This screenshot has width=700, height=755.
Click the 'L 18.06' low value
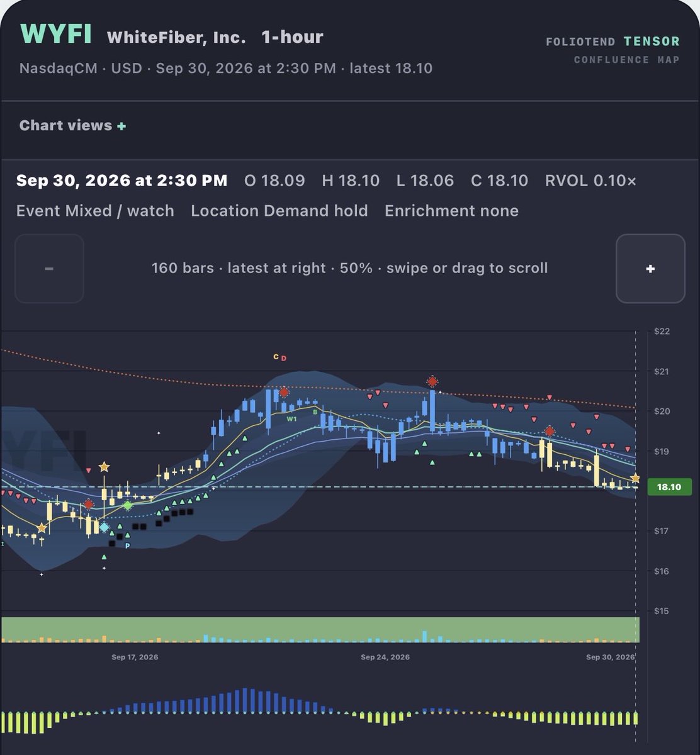point(425,181)
